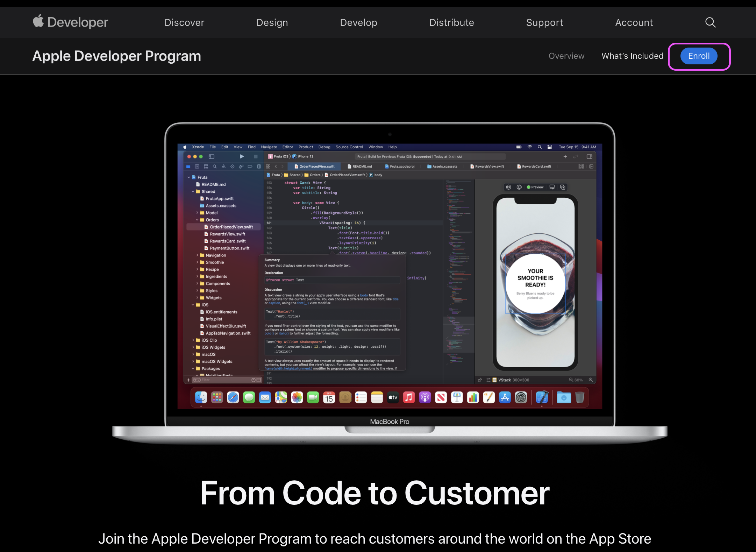The image size is (756, 552).
Task: Click the blue Enroll button
Action: [699, 56]
